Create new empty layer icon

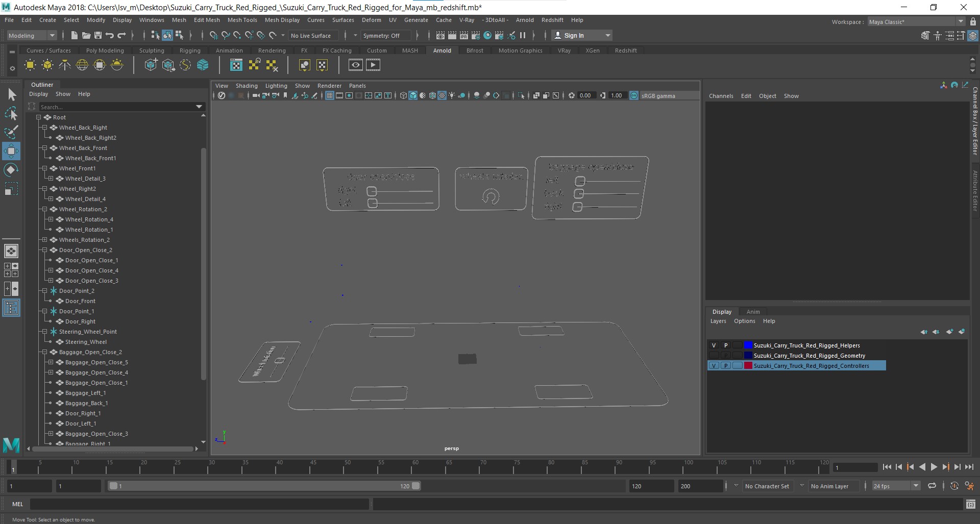tap(949, 332)
